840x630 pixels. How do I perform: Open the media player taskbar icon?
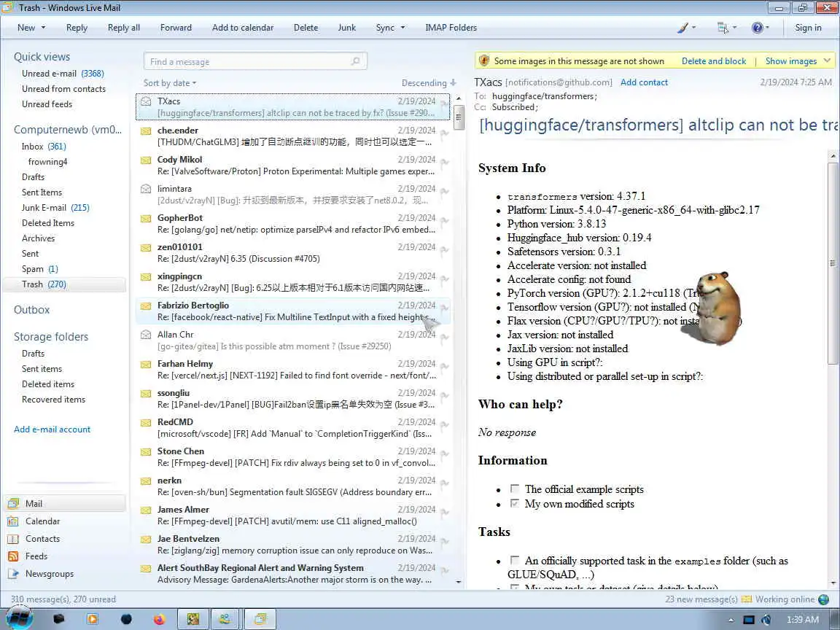point(92,619)
